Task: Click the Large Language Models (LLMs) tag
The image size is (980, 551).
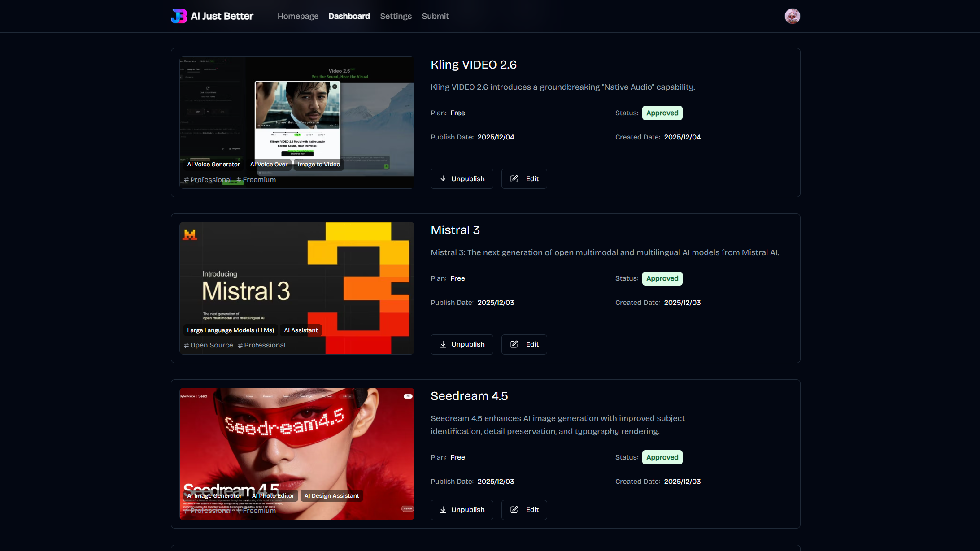Action: click(231, 330)
